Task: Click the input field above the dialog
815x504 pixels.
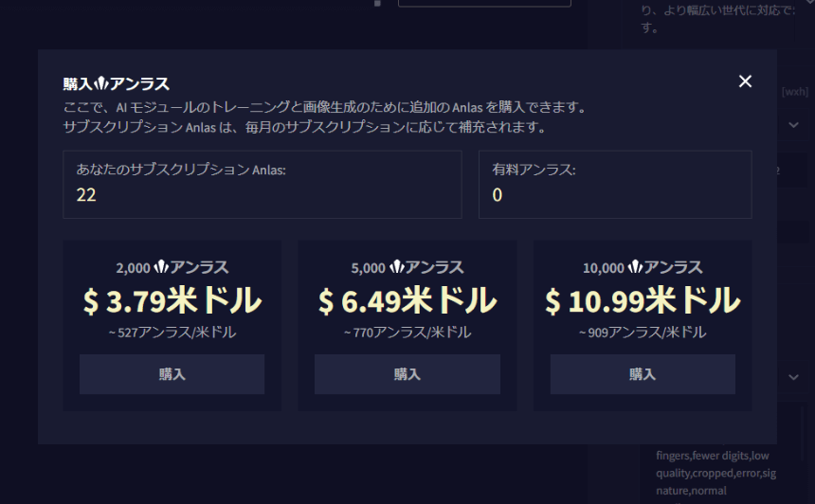Action: pyautogui.click(x=483, y=3)
